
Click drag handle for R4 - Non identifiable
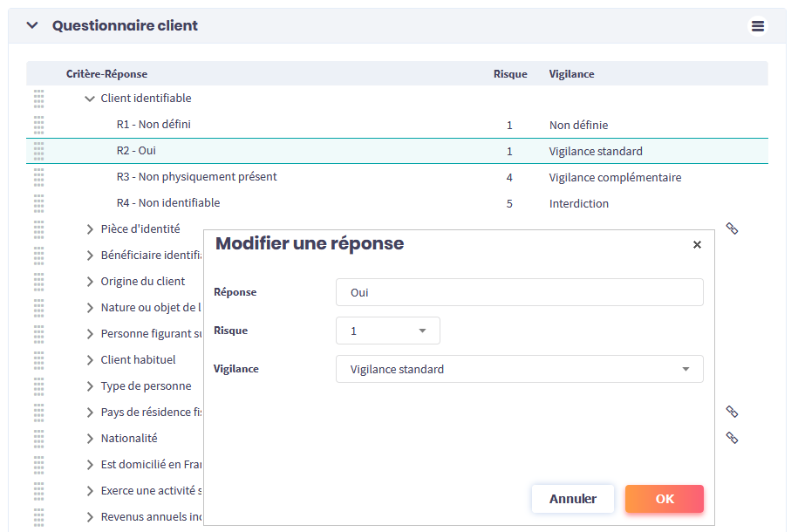[x=38, y=203]
